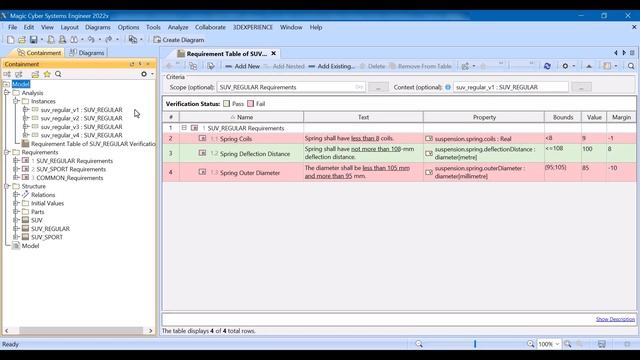
Task: Click the refresh table icon
Action: [547, 66]
